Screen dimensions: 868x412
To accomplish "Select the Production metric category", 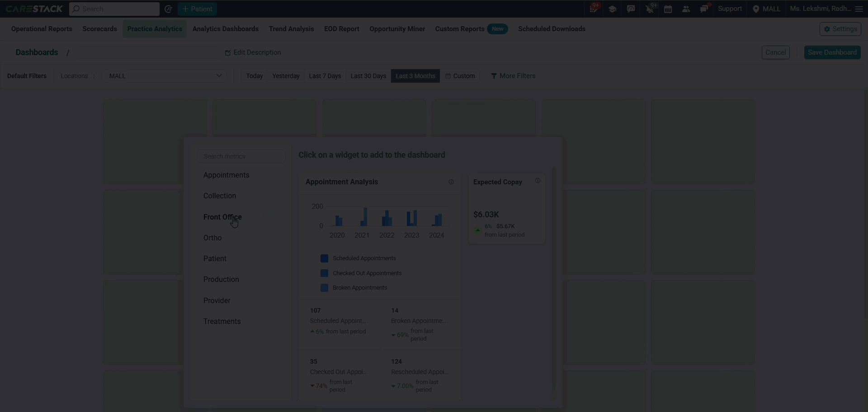I will [x=221, y=280].
